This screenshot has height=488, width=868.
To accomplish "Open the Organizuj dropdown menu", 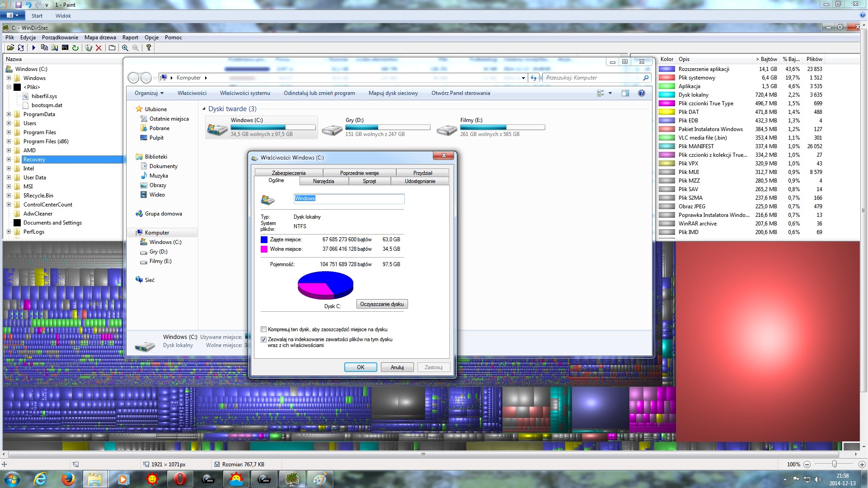I will 149,93.
